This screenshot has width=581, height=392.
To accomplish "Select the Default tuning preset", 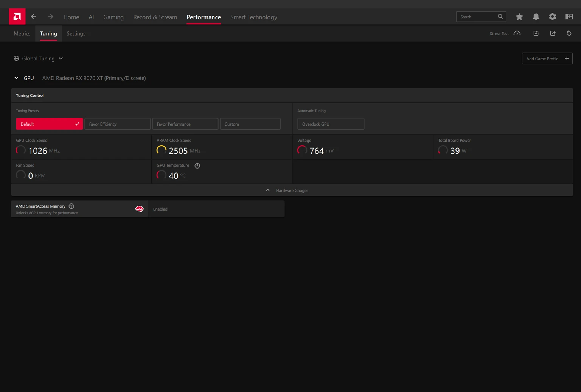I will [x=49, y=124].
